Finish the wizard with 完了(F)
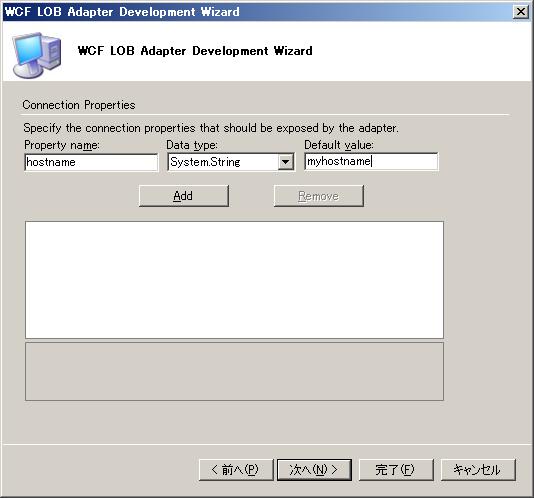 tap(396, 470)
